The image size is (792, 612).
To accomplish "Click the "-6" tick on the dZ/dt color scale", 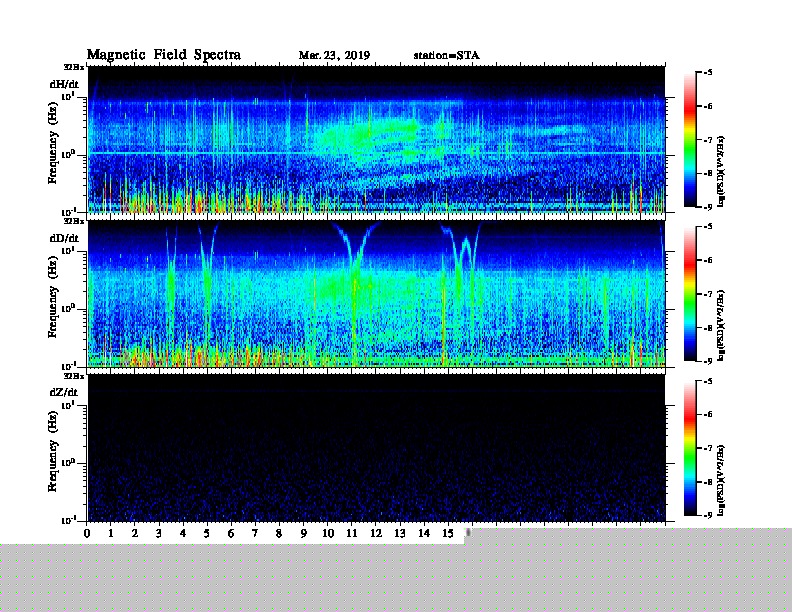I will (708, 414).
